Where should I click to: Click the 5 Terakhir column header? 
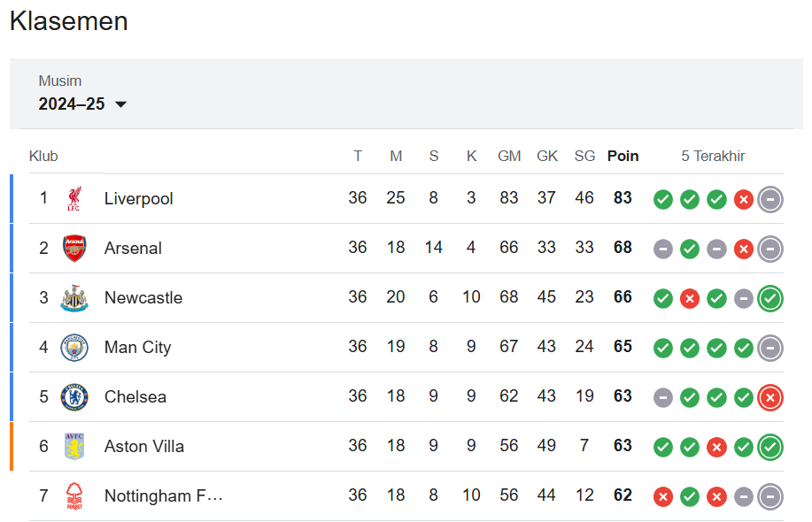pos(713,156)
